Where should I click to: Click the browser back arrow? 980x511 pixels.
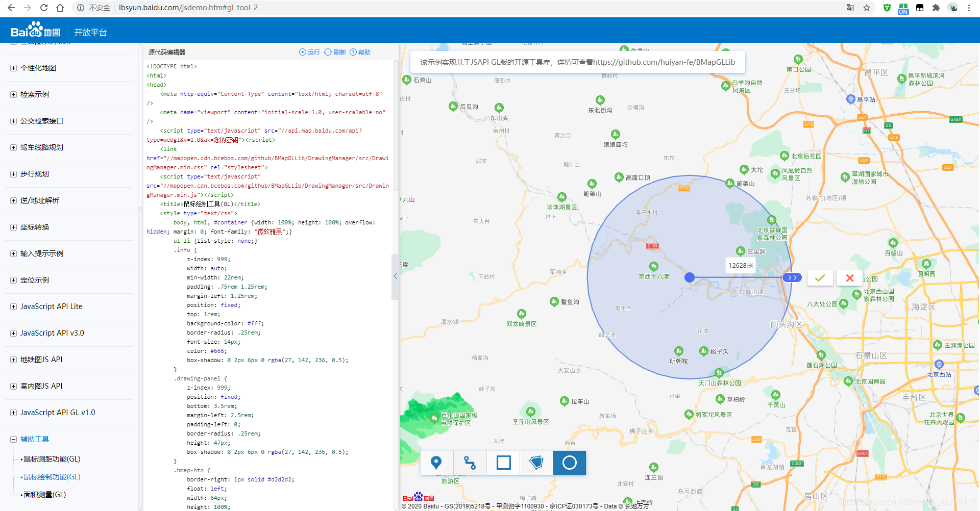[x=11, y=8]
